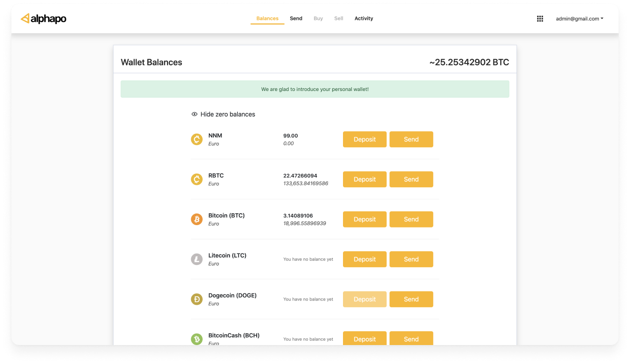Expand the admin@gmail.com account dropdown
The image size is (630, 364).
pyautogui.click(x=580, y=18)
